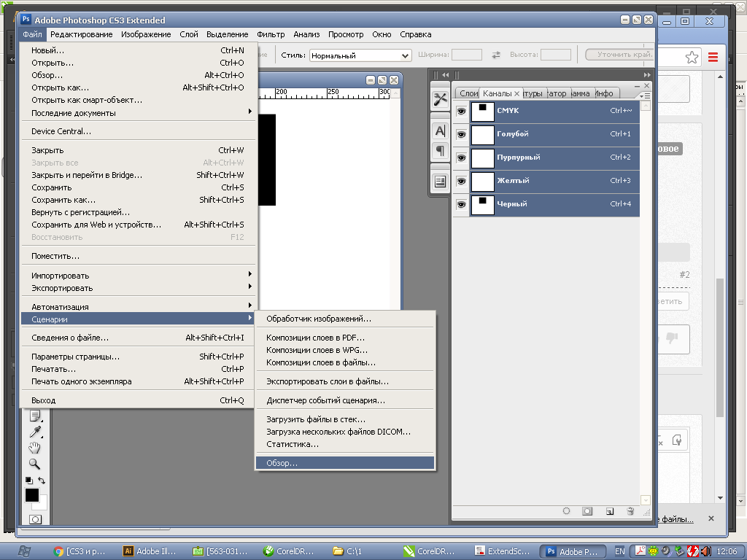Click the foreground black color swatch
Screen dimensions: 747x560
[x=32, y=495]
